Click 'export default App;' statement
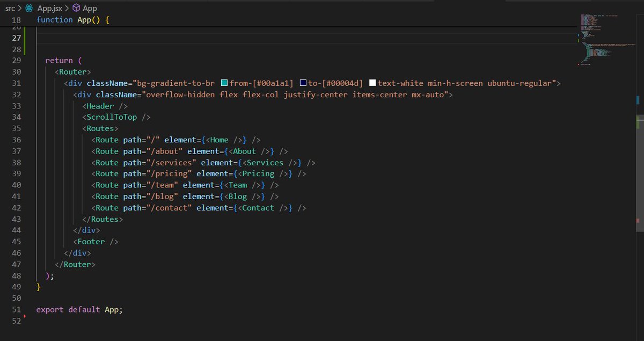Viewport: 644px width, 341px height. tap(79, 309)
